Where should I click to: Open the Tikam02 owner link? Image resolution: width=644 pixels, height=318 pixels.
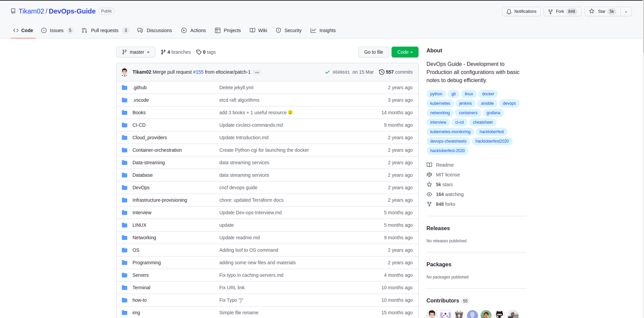[x=31, y=11]
